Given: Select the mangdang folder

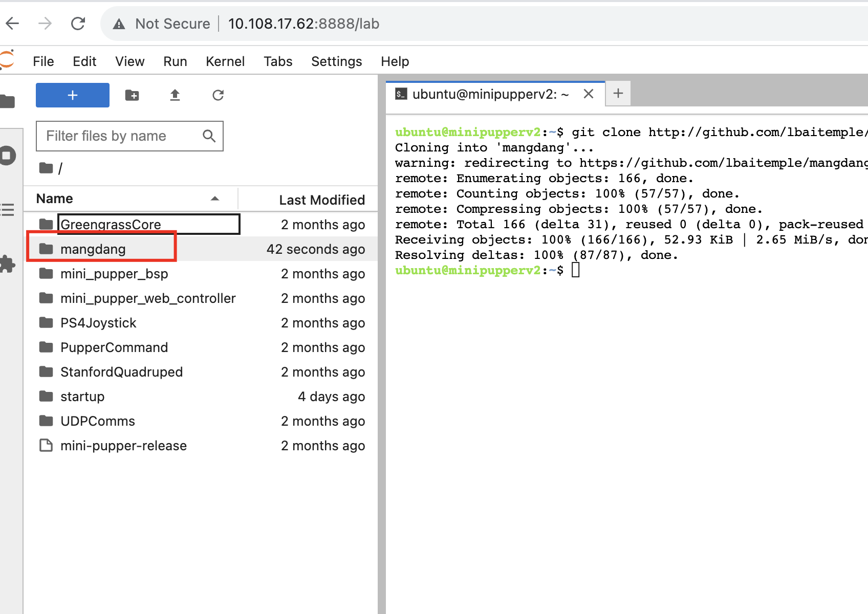Looking at the screenshot, I should 93,249.
